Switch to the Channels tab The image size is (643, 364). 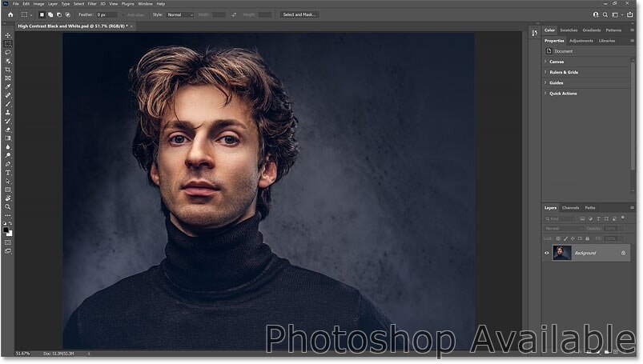pyautogui.click(x=570, y=208)
